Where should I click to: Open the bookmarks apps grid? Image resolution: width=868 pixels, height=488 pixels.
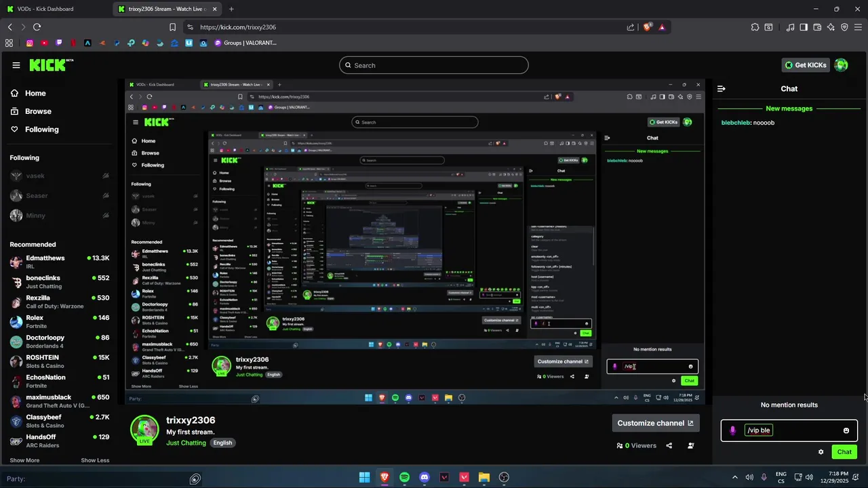coord(9,43)
